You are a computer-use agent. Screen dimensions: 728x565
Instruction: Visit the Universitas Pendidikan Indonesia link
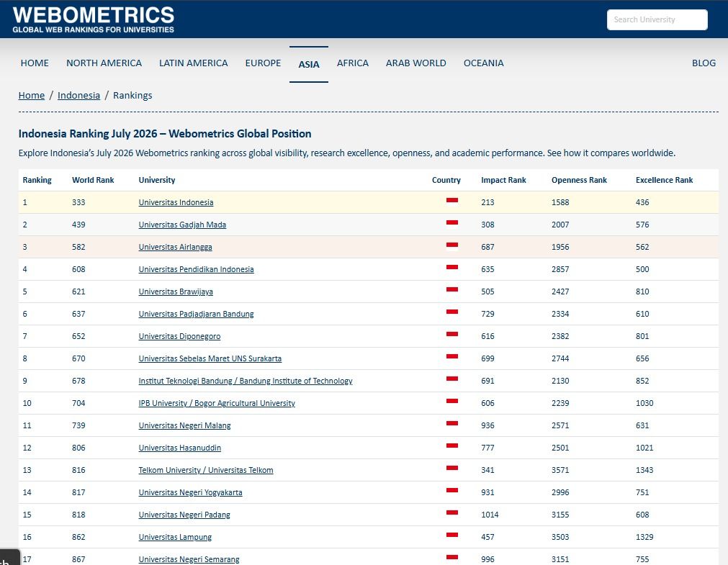197,269
